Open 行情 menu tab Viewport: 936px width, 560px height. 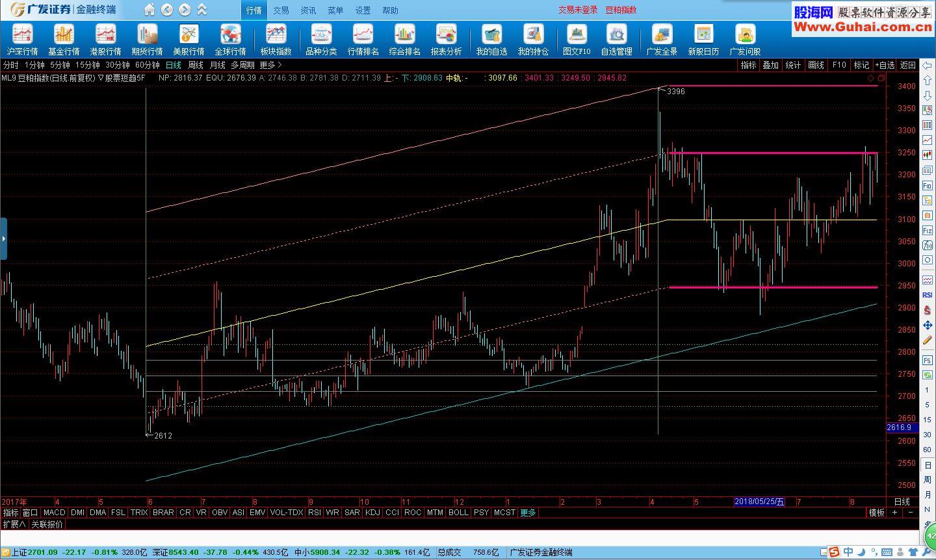253,10
